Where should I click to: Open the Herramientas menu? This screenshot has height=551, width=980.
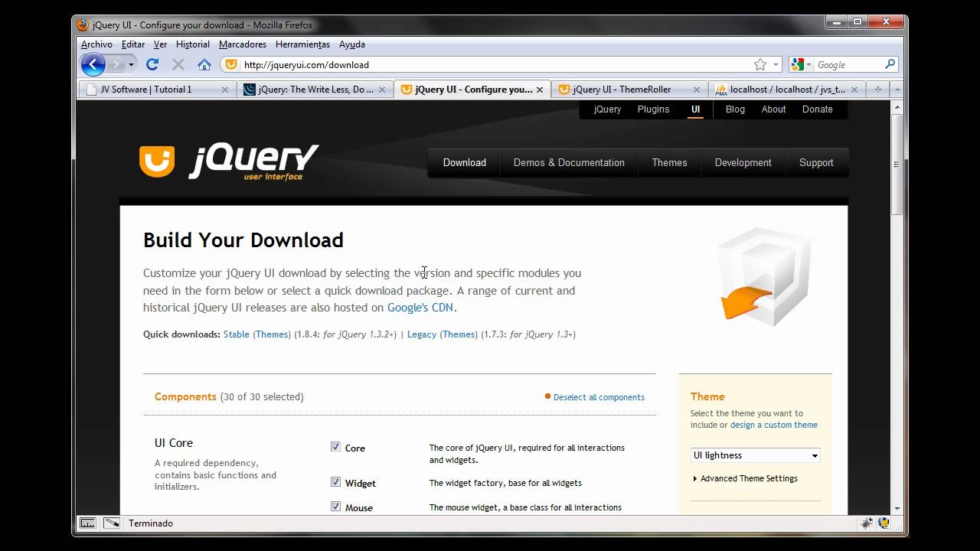pyautogui.click(x=302, y=44)
